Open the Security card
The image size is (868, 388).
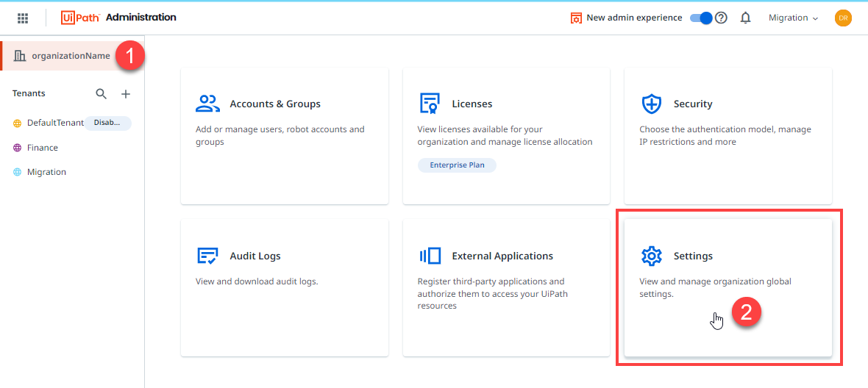click(x=728, y=136)
